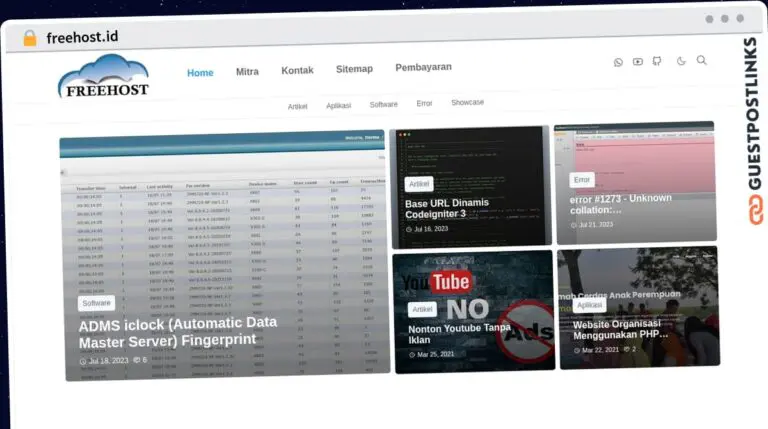Screen dimensions: 768x429
Task: Toggle dark mode with moon icon
Action: pyautogui.click(x=681, y=62)
